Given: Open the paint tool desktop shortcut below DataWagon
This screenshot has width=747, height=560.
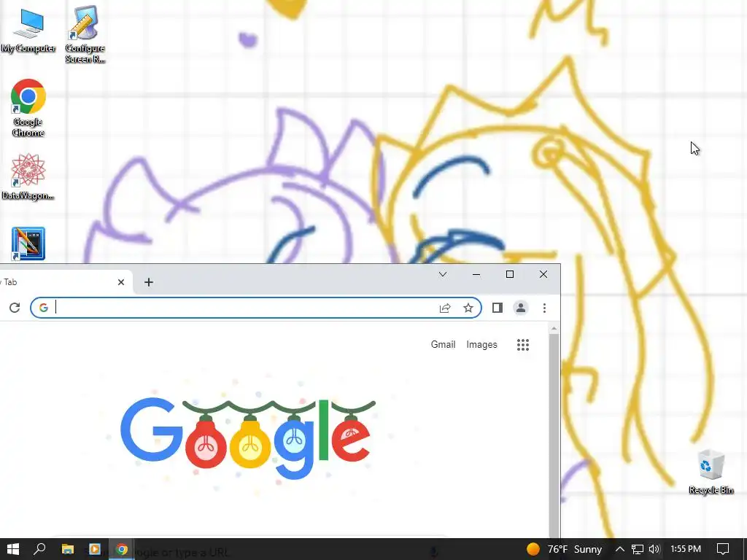Looking at the screenshot, I should 28,244.
